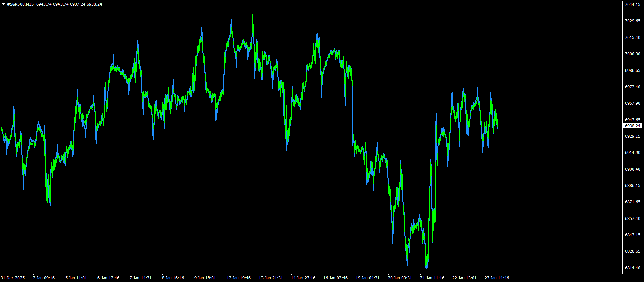644x282 pixels.
Task: Click the 6900.40 price axis label
Action: click(x=632, y=169)
